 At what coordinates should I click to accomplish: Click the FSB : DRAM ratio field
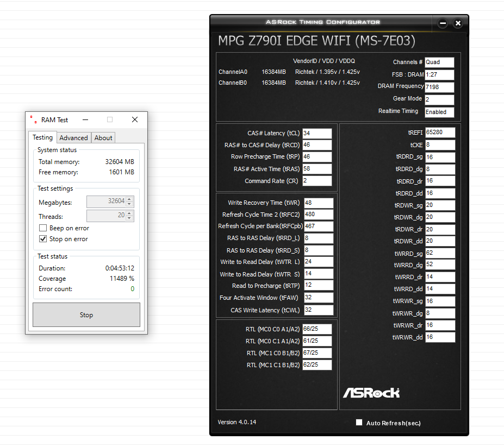[439, 75]
